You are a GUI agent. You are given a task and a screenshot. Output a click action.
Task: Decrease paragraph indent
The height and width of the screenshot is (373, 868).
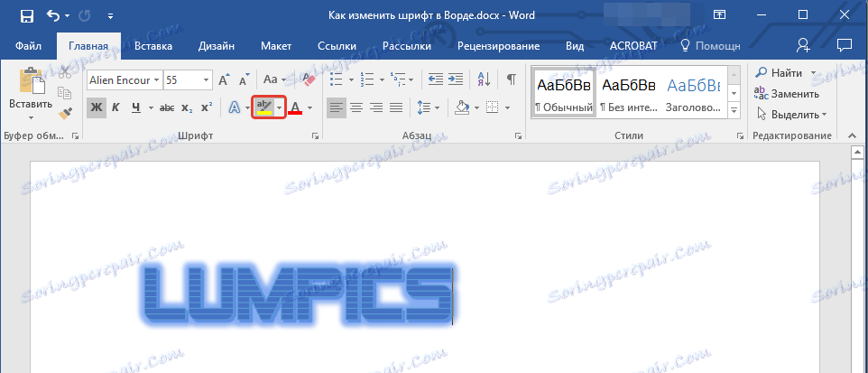point(436,79)
